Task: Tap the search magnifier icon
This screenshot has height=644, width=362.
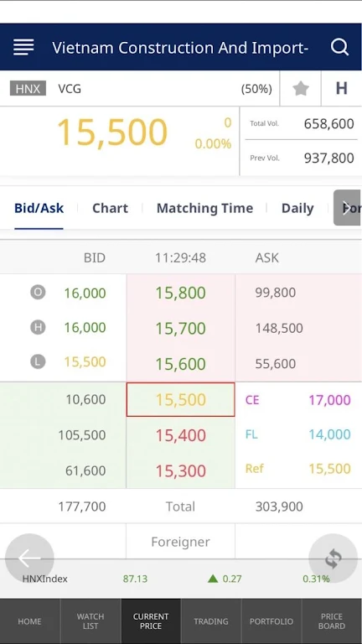Action: click(x=340, y=48)
